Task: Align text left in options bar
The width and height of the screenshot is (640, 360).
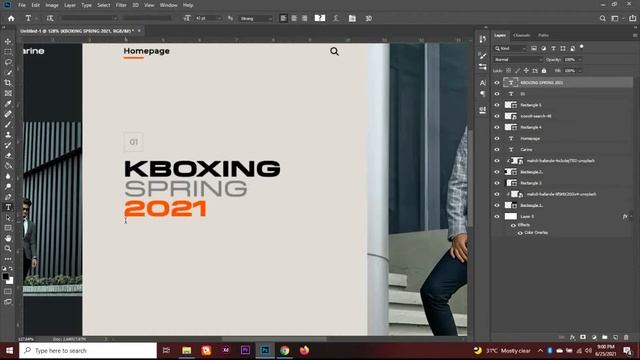Action: 283,18
